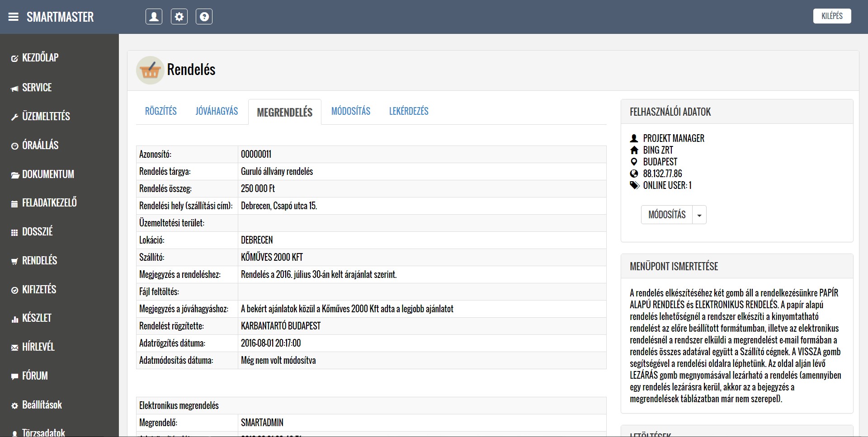Switch to the Rögzítés tab

160,111
